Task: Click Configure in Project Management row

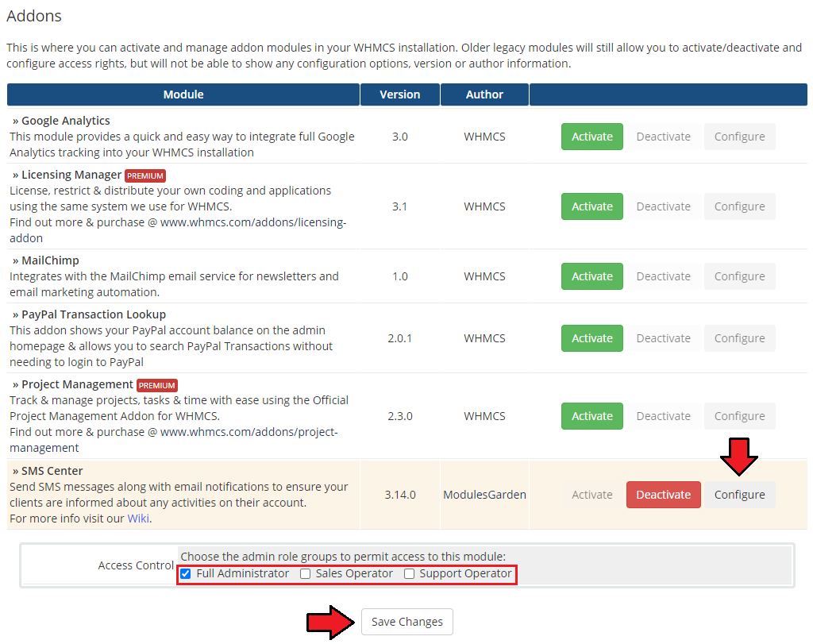Action: point(739,416)
